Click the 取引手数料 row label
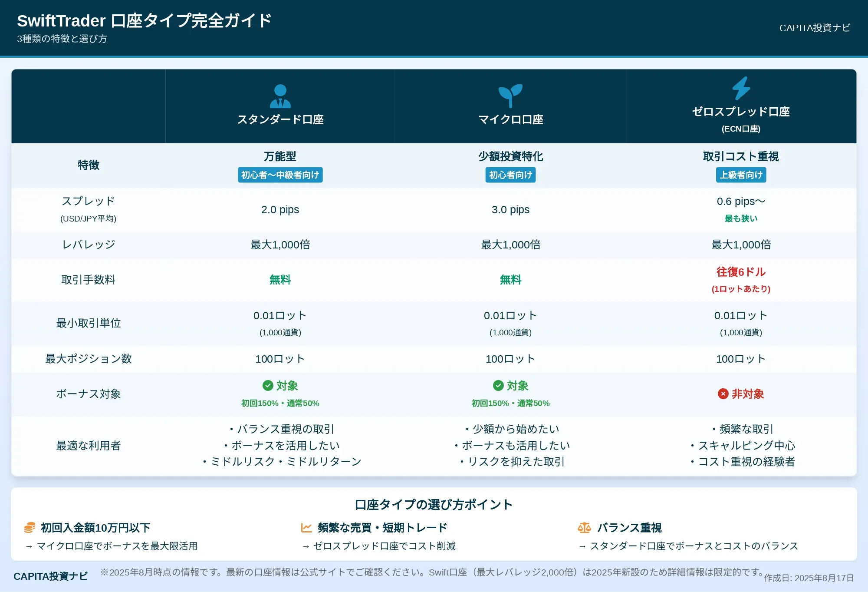 click(x=88, y=280)
